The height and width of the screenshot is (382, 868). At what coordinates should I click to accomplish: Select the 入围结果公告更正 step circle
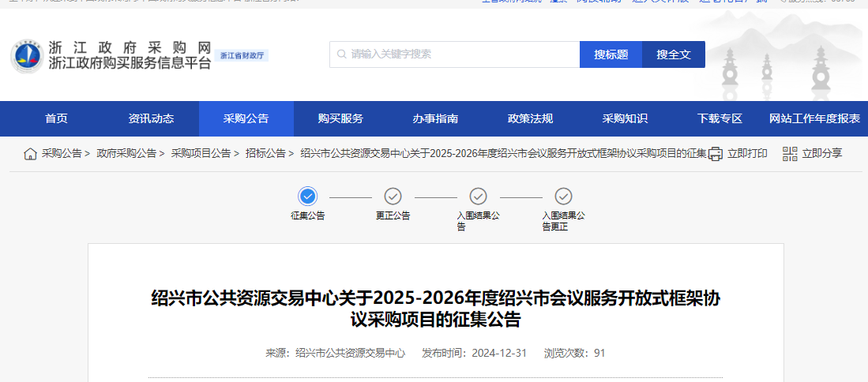click(x=563, y=196)
